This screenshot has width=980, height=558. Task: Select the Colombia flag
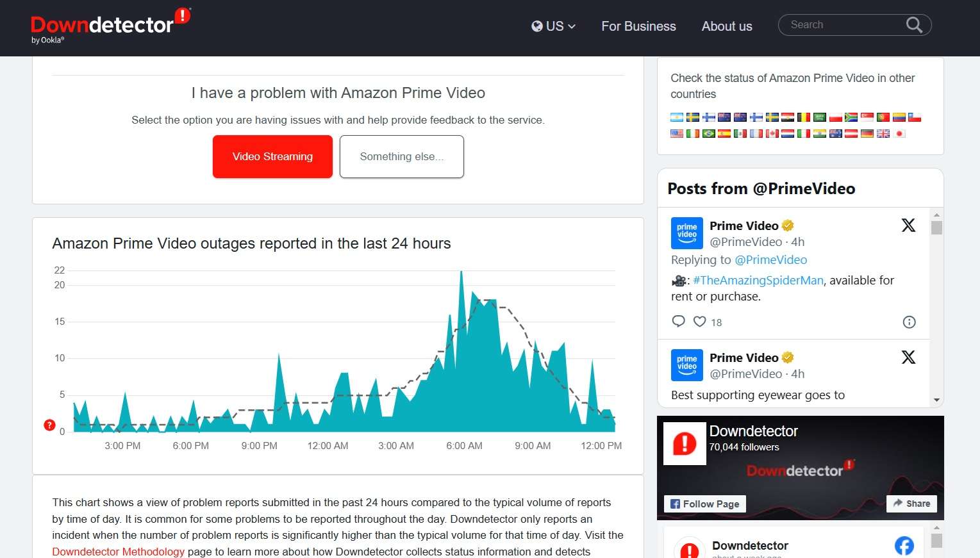[899, 117]
